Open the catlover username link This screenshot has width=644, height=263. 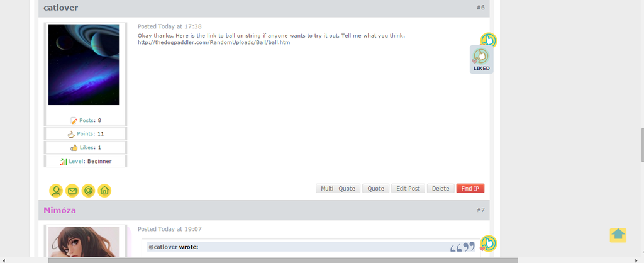click(x=61, y=8)
